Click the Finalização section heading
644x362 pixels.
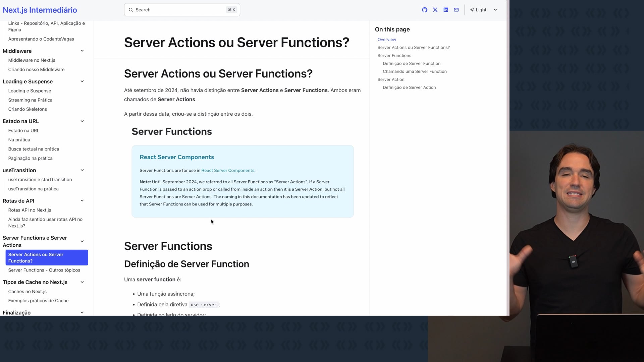click(16, 313)
